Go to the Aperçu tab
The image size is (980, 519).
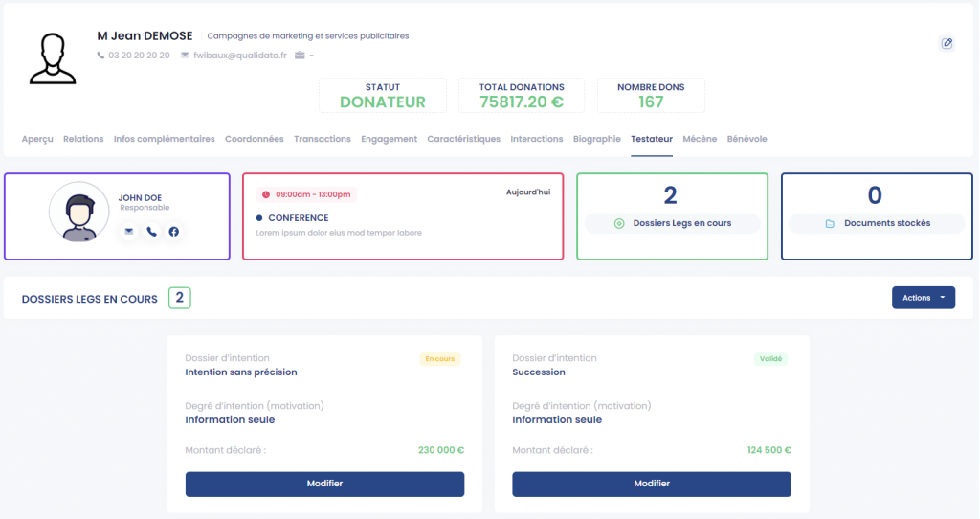(37, 139)
